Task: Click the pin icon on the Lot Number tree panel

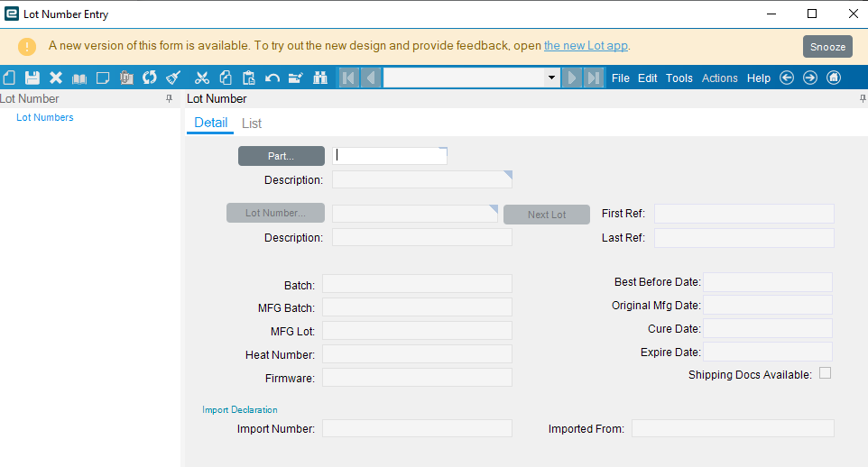Action: (170, 98)
